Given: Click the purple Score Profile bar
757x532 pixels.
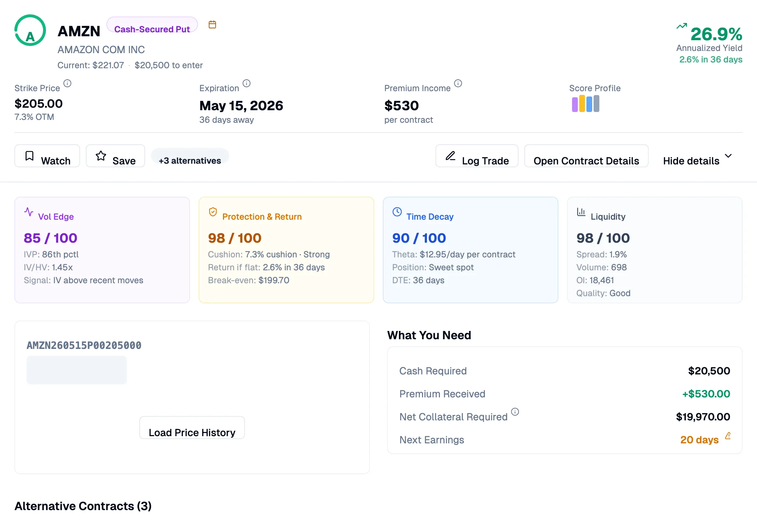Looking at the screenshot, I should click(575, 104).
